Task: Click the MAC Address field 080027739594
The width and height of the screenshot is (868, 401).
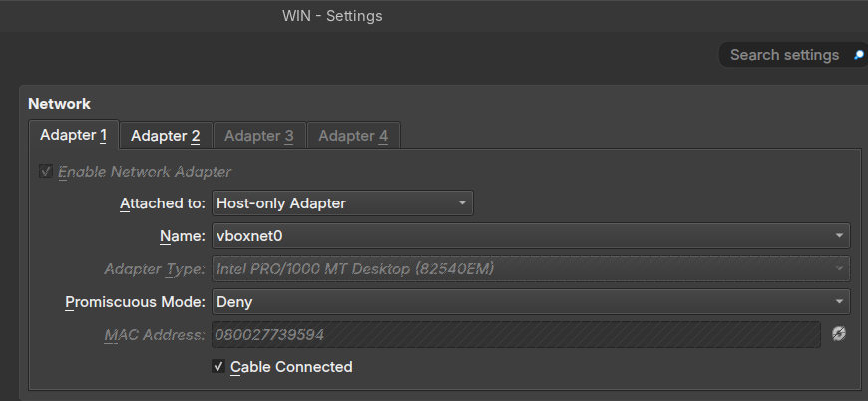Action: tap(516, 334)
